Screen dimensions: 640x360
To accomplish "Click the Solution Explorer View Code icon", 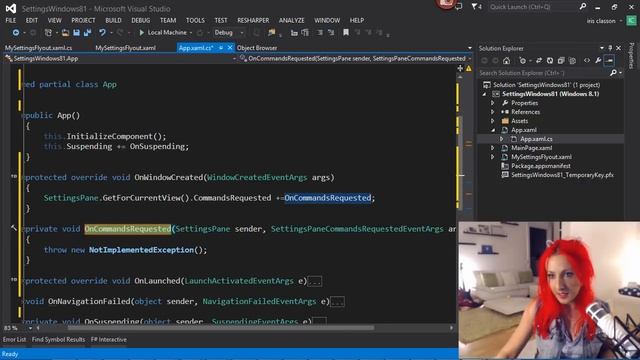I will click(x=587, y=60).
